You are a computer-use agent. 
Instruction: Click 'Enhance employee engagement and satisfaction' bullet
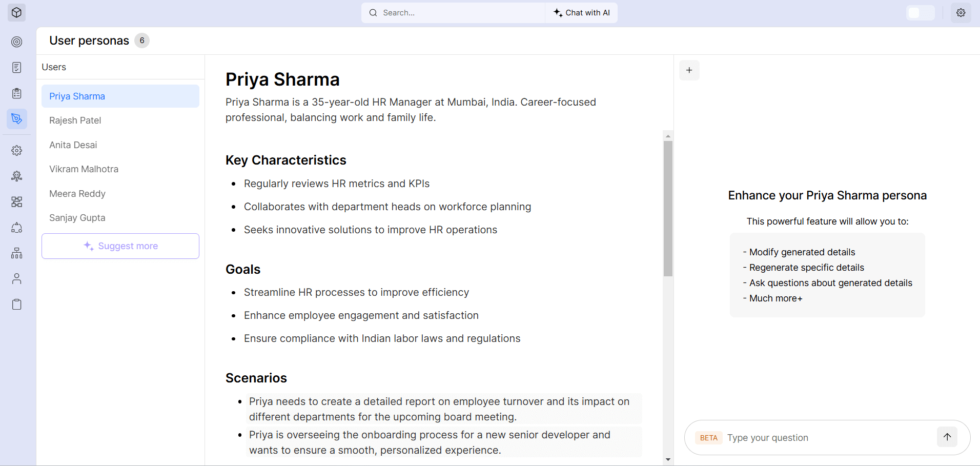click(x=361, y=315)
